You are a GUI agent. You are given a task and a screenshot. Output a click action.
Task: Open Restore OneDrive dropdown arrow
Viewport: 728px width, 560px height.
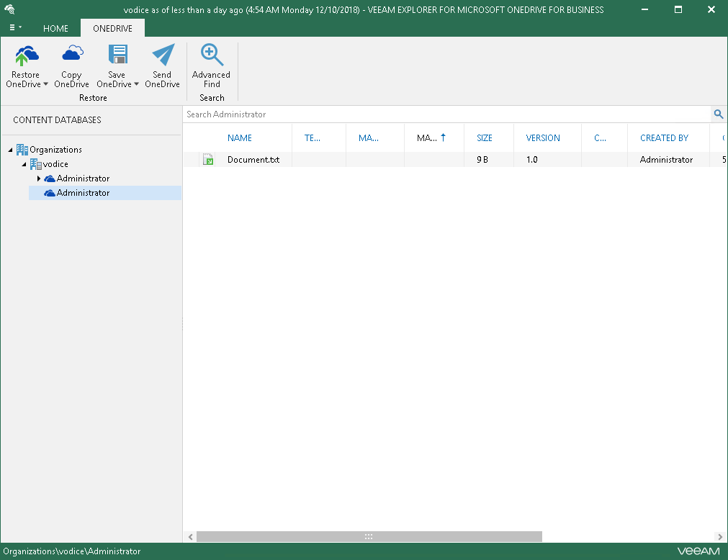click(45, 84)
